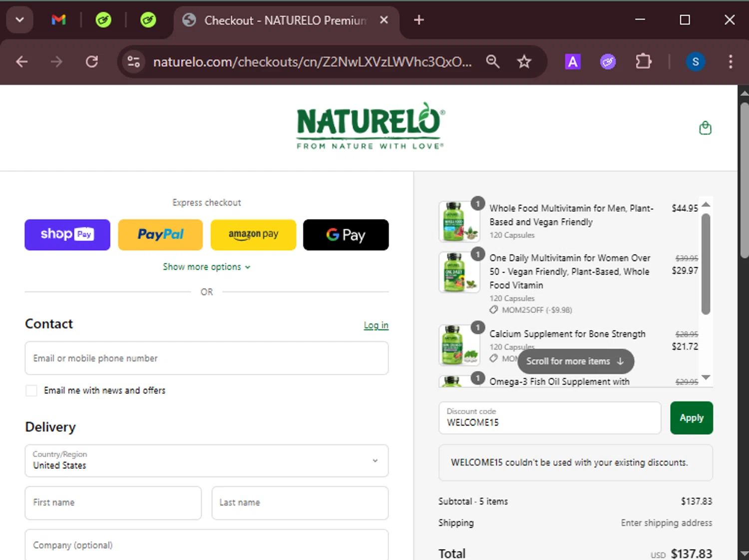Click the order items scrollbar thumb

click(x=706, y=264)
